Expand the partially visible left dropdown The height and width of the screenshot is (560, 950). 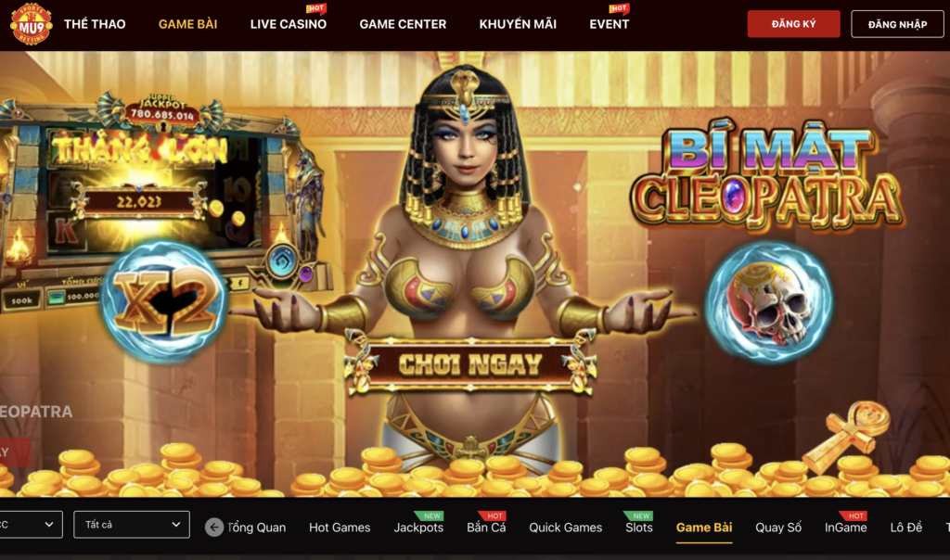coord(31,524)
